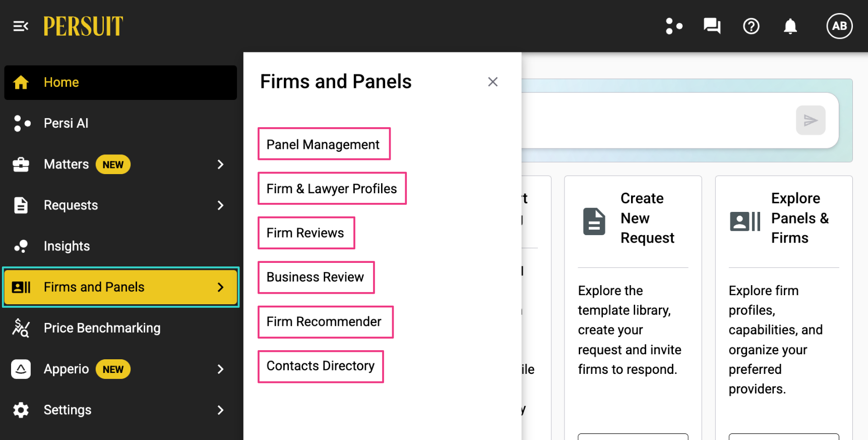Click the NEW badge beside Matters
The width and height of the screenshot is (868, 440).
(113, 164)
